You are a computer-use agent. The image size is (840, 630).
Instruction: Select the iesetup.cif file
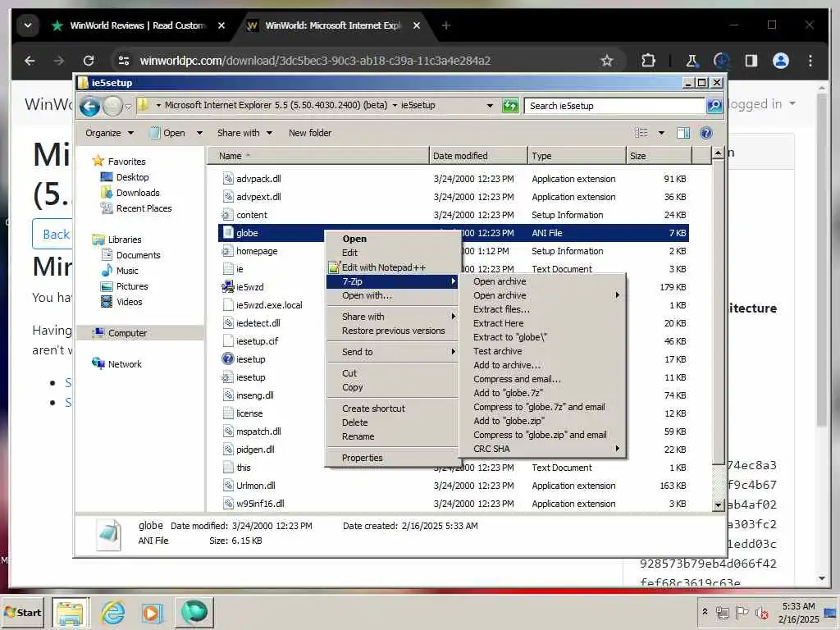(257, 341)
